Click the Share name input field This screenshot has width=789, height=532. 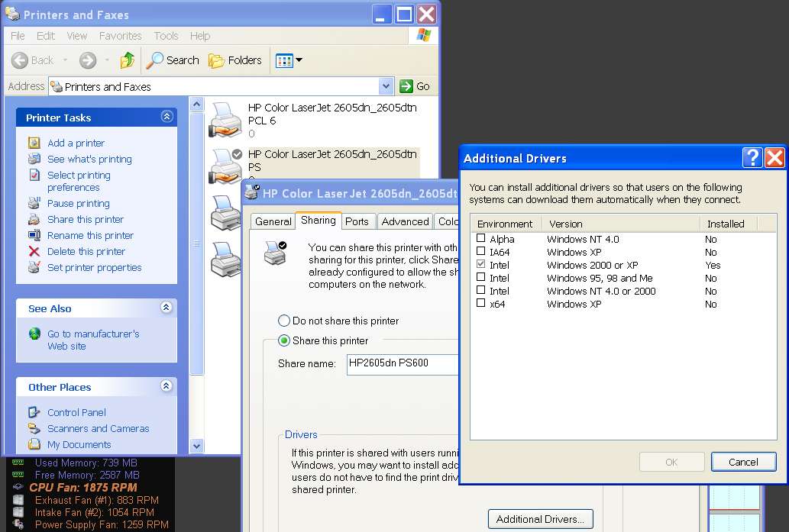coord(403,364)
